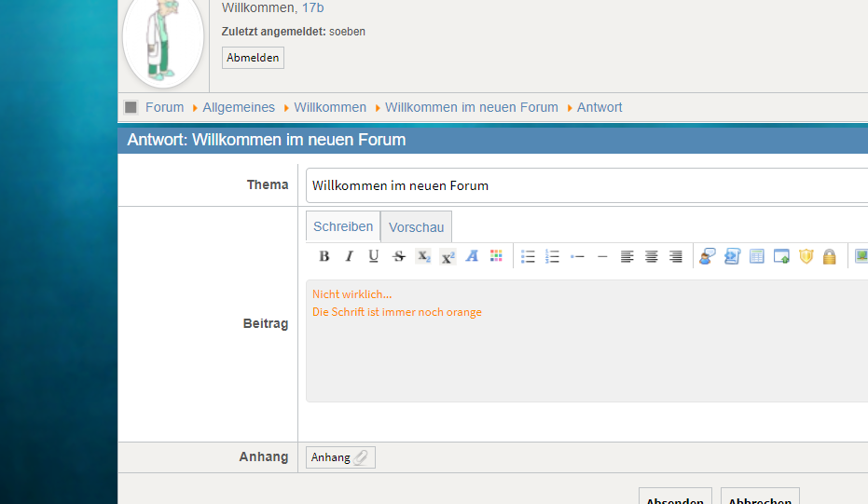Select the subscript button

pyautogui.click(x=423, y=256)
